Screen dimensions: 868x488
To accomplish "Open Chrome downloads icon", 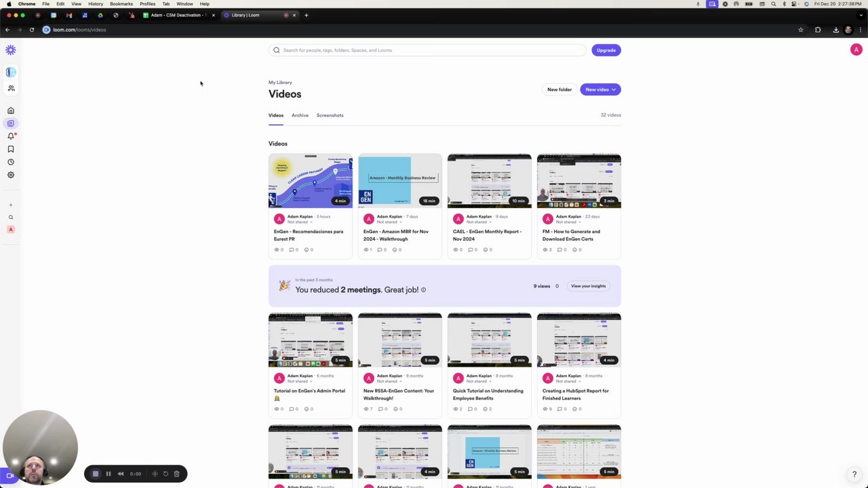I will 835,30.
